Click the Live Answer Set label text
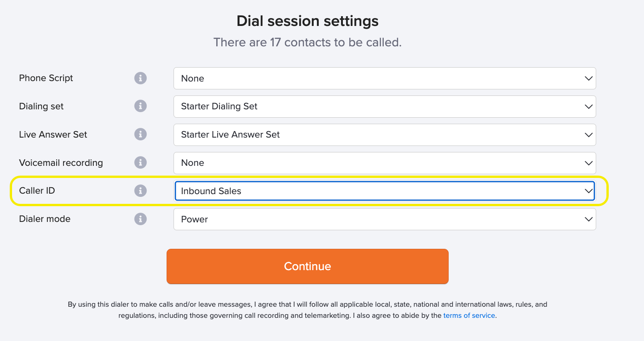The image size is (644, 341). [53, 135]
